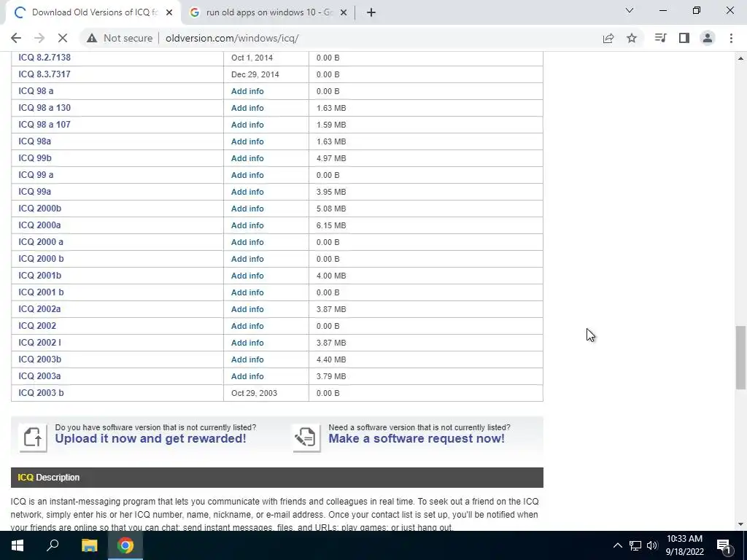This screenshot has height=560, width=747.
Task: Share this page icon
Action: pyautogui.click(x=608, y=38)
